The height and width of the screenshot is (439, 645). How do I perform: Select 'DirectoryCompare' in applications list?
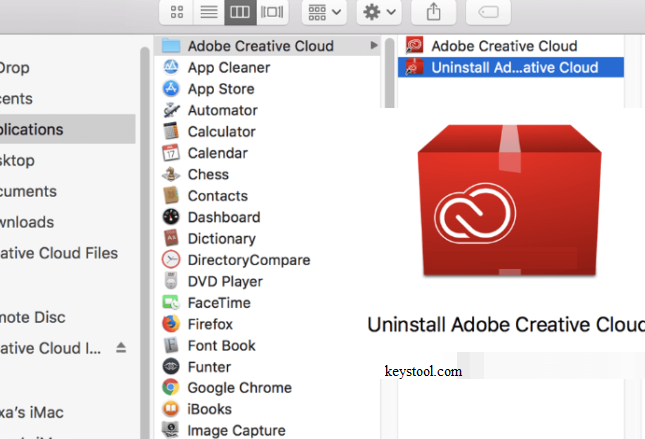tap(249, 260)
